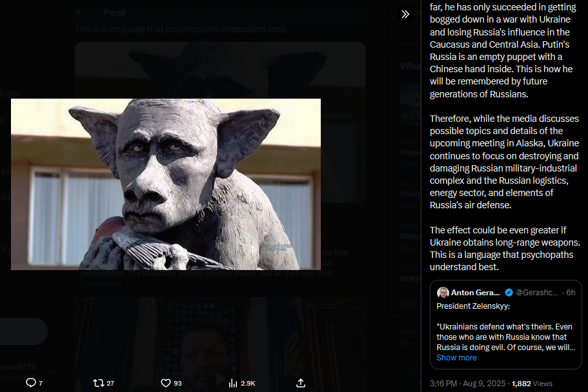Click the 'Ukrainians defend what's theirs' quoted text
Viewport: 588px width, 392px height.
point(505,337)
